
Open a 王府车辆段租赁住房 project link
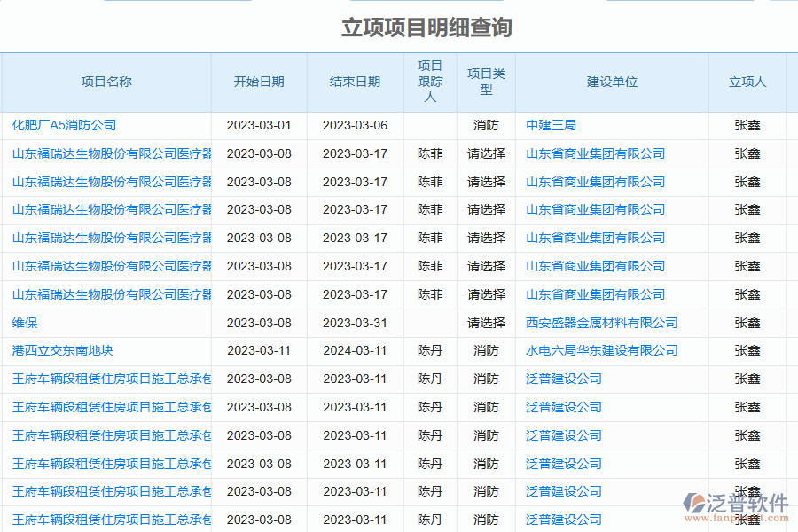coord(106,379)
